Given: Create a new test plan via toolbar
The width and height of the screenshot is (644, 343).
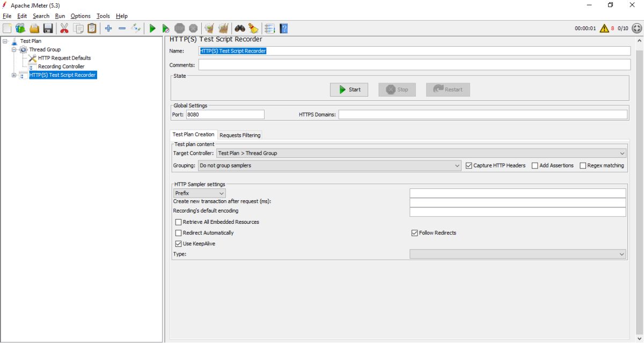Looking at the screenshot, I should tap(7, 28).
